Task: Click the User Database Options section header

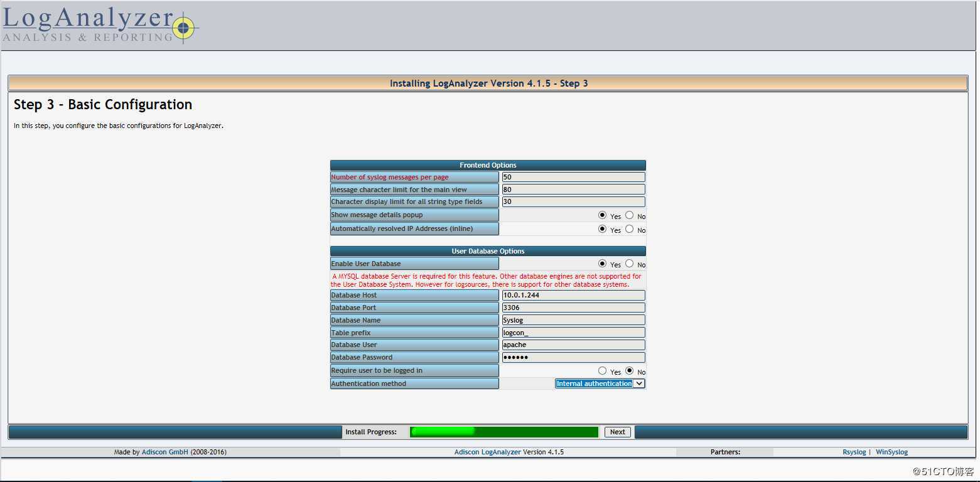Action: [488, 251]
